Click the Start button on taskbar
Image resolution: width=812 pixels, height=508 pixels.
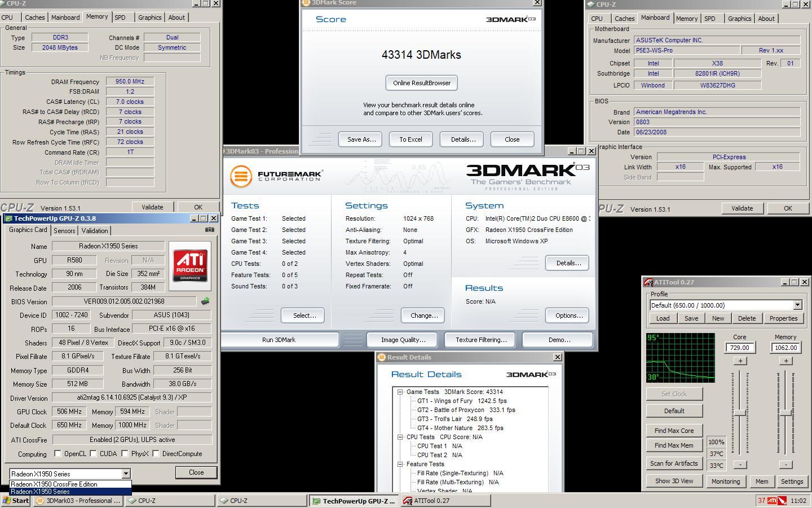pos(16,501)
